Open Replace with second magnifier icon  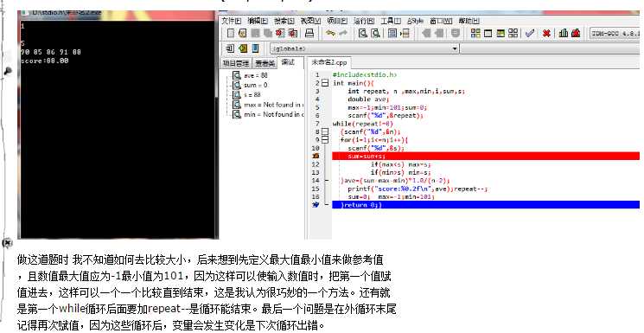(375, 33)
